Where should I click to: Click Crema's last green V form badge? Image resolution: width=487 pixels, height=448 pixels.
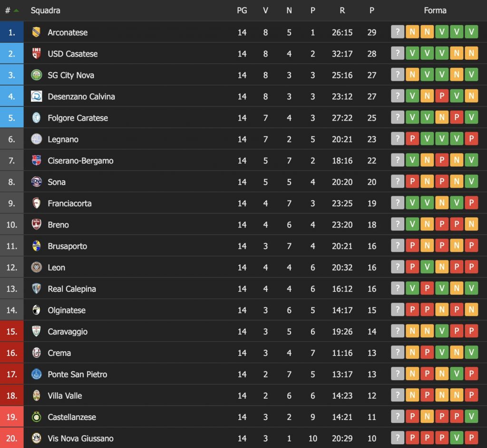pyautogui.click(x=471, y=353)
